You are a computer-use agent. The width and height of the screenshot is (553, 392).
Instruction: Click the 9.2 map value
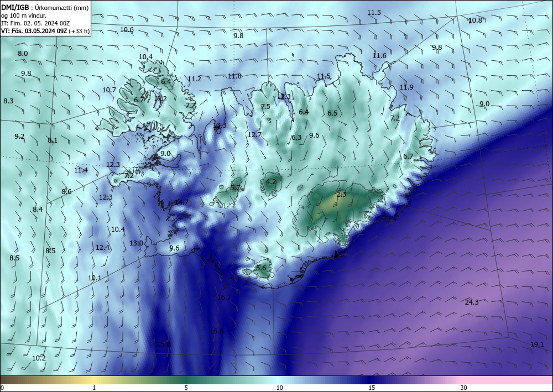19,137
